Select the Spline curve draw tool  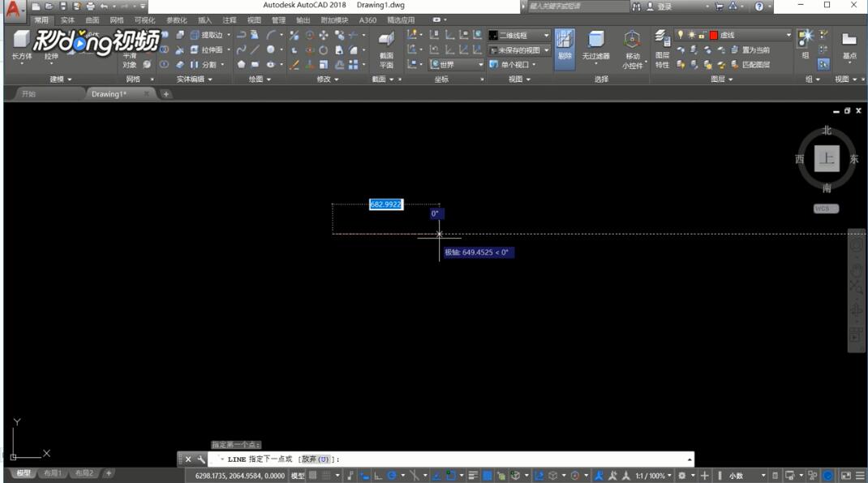(x=242, y=50)
